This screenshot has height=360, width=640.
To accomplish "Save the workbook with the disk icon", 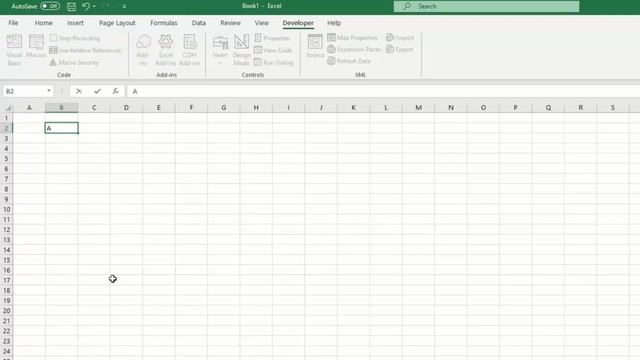I will (x=71, y=6).
